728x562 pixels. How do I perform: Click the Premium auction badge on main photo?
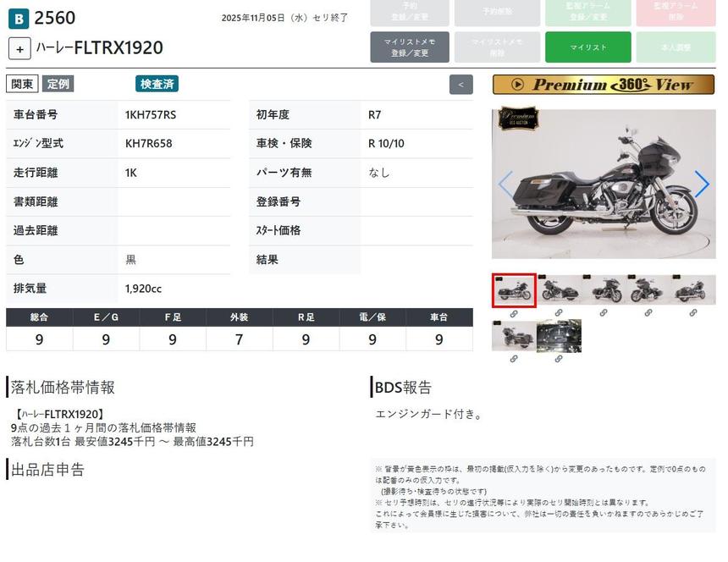pyautogui.click(x=518, y=118)
